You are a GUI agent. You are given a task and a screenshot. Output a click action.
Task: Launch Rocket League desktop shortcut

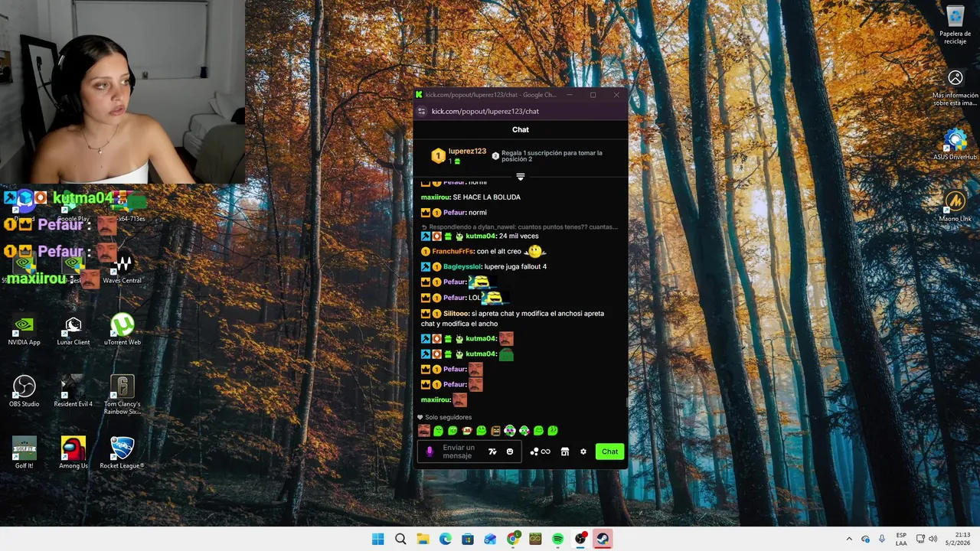(x=122, y=453)
